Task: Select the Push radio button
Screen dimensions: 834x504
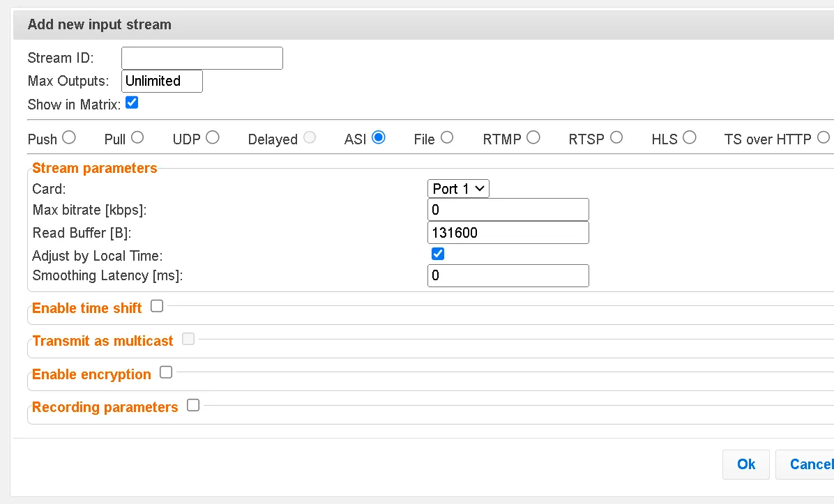Action: tap(68, 138)
